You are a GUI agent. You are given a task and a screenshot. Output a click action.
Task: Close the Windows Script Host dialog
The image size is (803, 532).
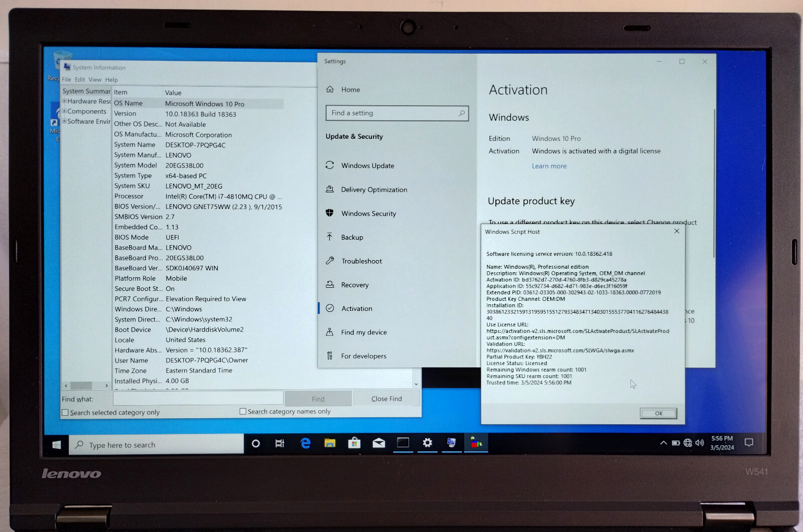677,231
